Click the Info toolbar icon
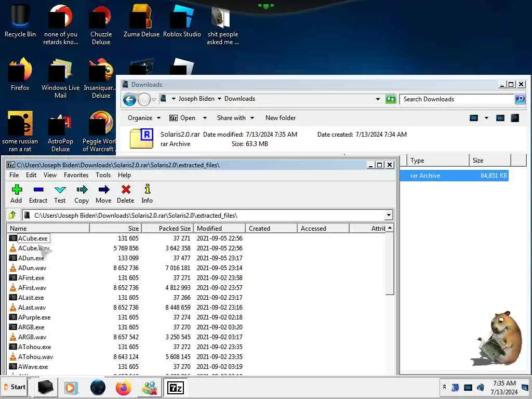The height and width of the screenshot is (399, 532). 147,194
